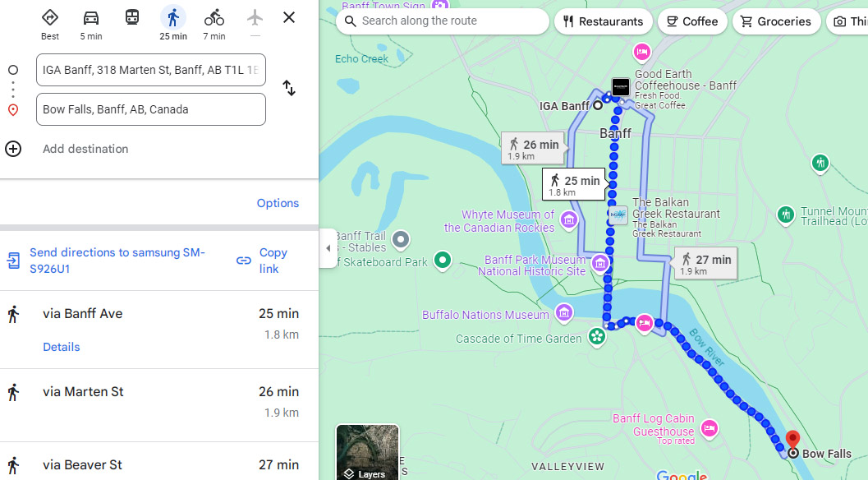The height and width of the screenshot is (480, 868).
Task: Open Cascade of Time Garden pin
Action: pos(597,336)
